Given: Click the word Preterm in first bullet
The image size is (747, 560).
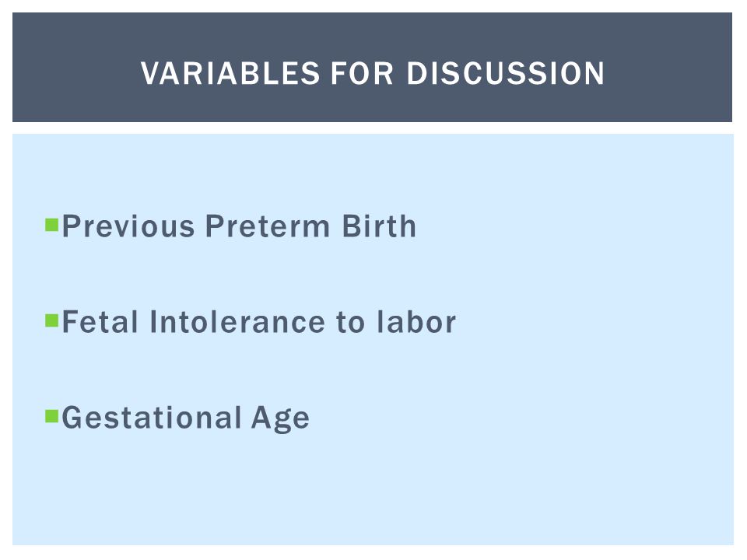Looking at the screenshot, I should tap(267, 226).
